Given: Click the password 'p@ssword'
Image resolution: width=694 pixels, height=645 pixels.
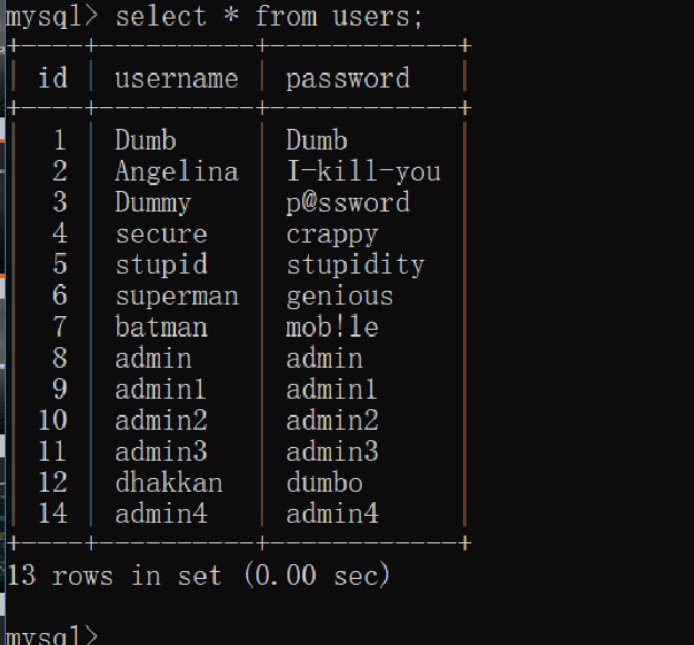Looking at the screenshot, I should [x=347, y=203].
